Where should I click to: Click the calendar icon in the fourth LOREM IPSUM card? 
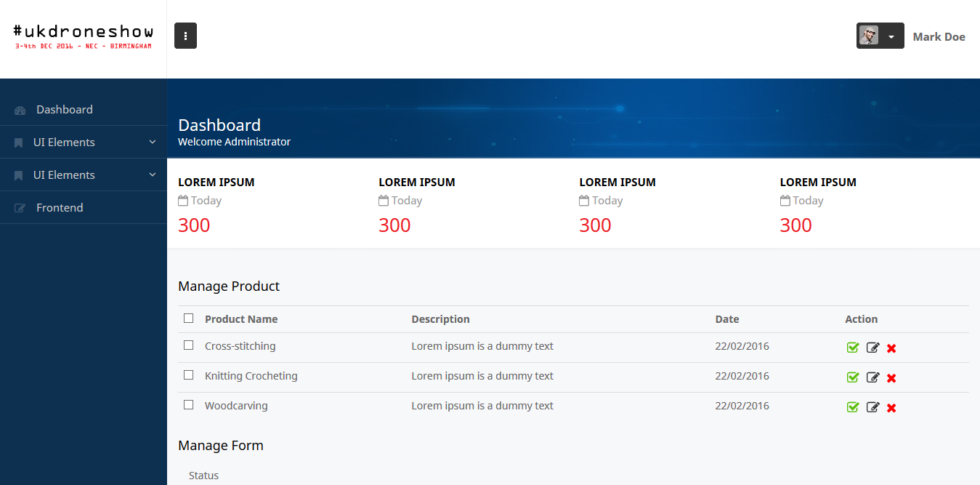tap(785, 200)
